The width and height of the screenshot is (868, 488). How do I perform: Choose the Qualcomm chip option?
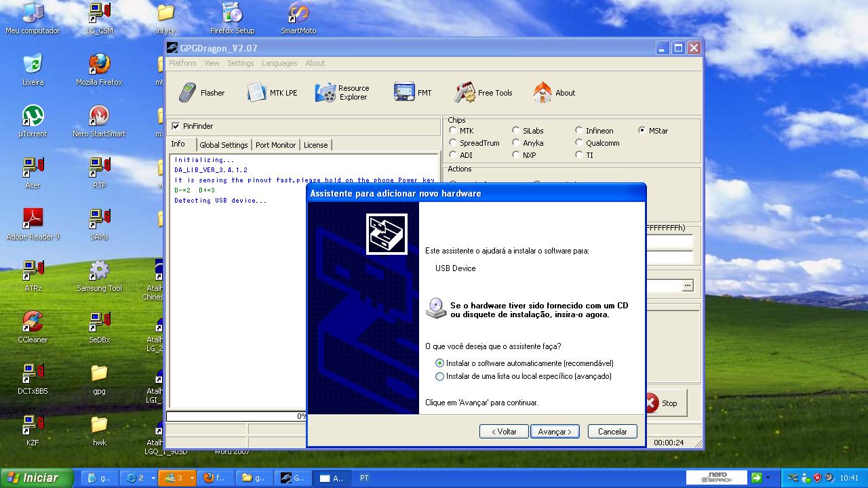pyautogui.click(x=579, y=142)
